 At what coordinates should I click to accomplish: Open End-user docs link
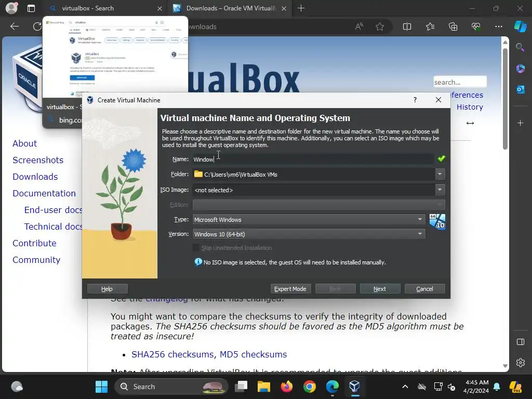[x=54, y=210]
